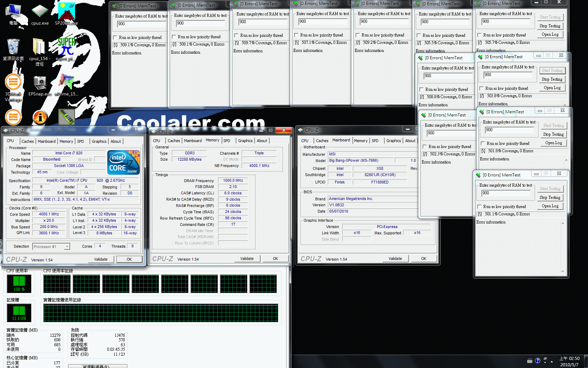Image resolution: width=588 pixels, height=368 pixels.
Task: Click 'American Megatrends Inc.' BIOS brand
Action: coord(351,199)
